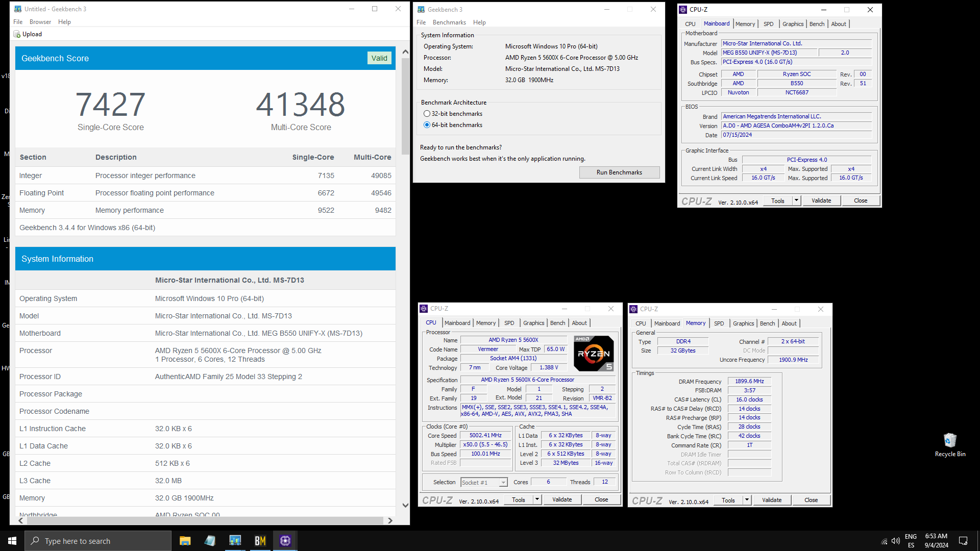Click the Geekbench vertical scrollbar thumb

405,106
